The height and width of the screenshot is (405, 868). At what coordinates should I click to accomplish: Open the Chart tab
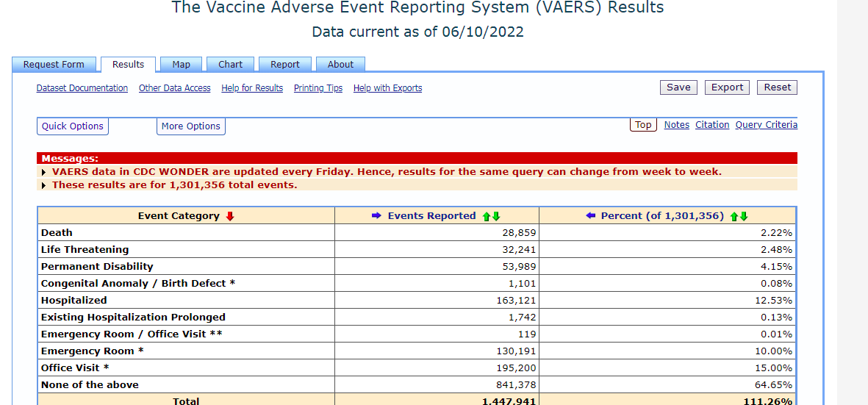click(230, 65)
